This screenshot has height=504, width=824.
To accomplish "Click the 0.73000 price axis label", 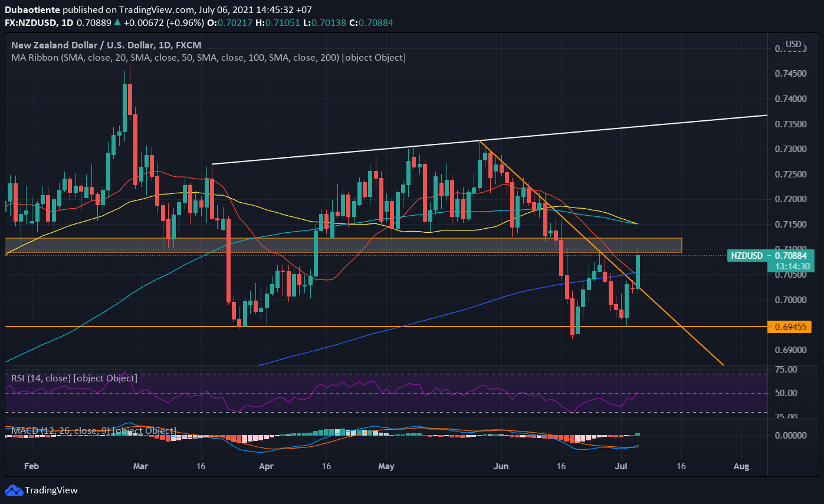I will (x=790, y=149).
